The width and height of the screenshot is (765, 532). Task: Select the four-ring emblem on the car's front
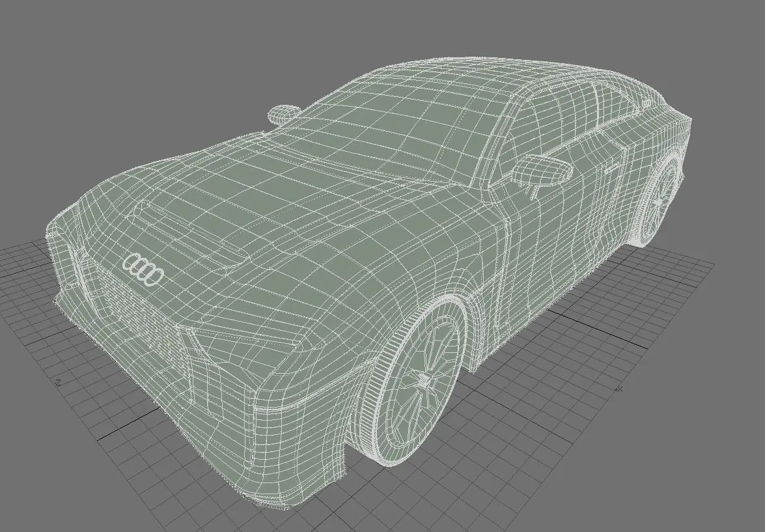click(143, 270)
